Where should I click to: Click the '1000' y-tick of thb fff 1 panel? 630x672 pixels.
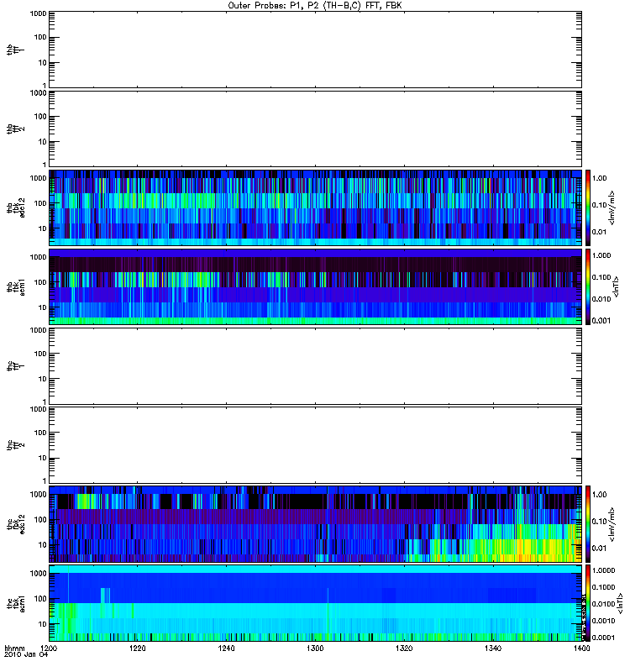click(38, 14)
